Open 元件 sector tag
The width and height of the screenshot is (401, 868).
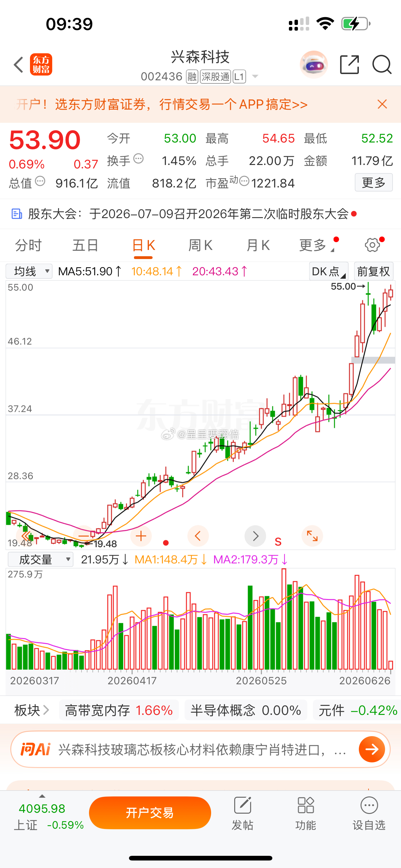[x=357, y=710]
